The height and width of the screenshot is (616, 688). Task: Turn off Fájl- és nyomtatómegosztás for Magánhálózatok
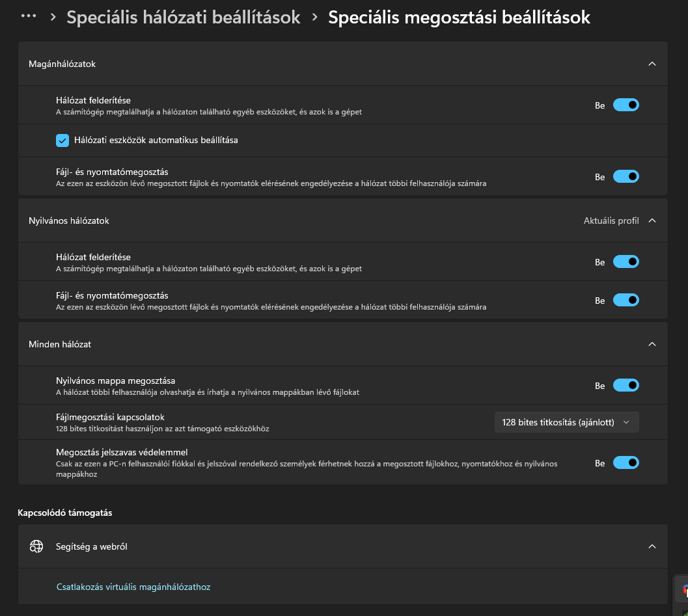[626, 176]
